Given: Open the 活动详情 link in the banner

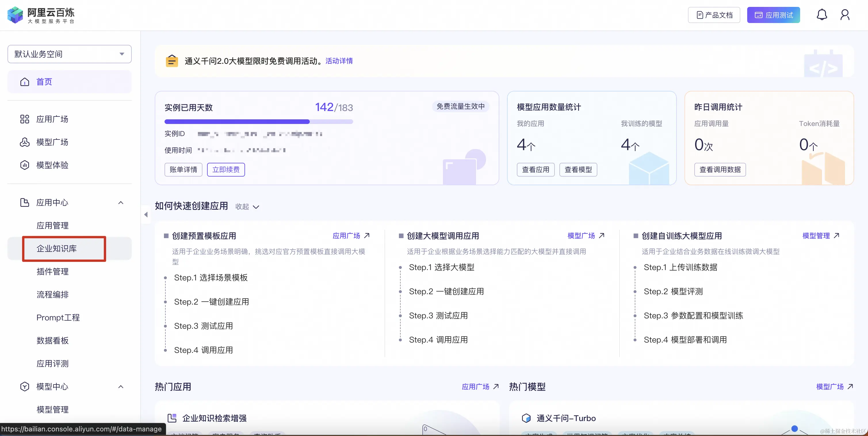Looking at the screenshot, I should pos(339,61).
